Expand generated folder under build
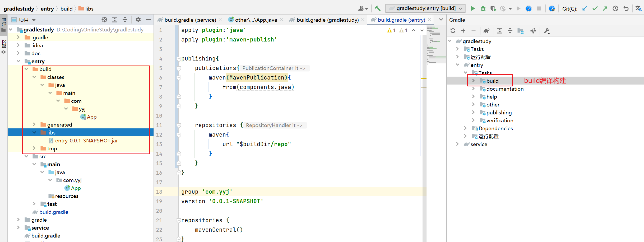Viewport: 644px width, 242px height. click(34, 124)
